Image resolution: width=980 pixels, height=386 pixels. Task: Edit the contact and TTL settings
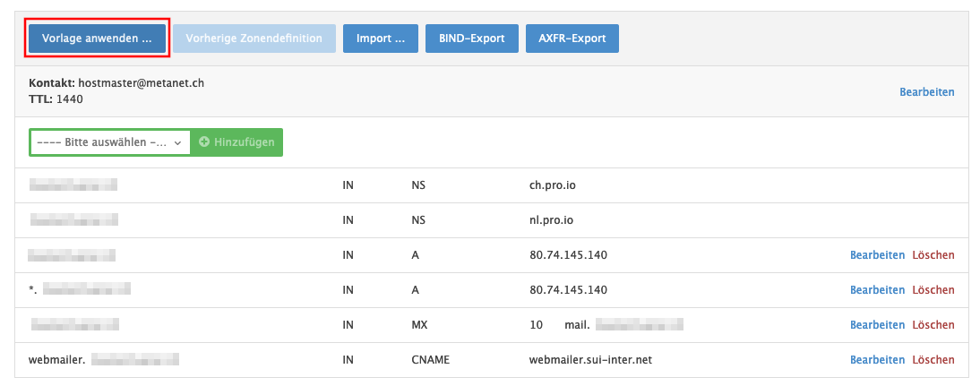pos(926,91)
